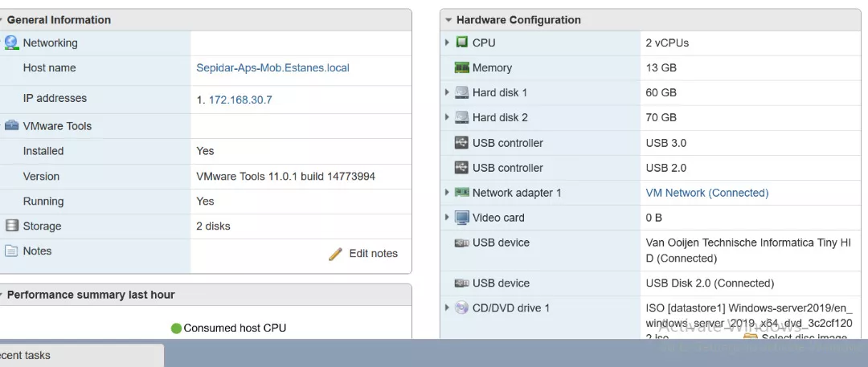Screen dimensions: 868x367
Task: Click the CD/DVD drive 1 disc icon
Action: click(x=461, y=308)
